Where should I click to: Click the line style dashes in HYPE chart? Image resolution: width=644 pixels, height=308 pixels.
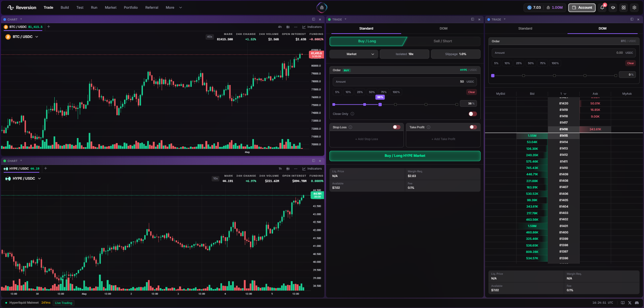(296, 169)
